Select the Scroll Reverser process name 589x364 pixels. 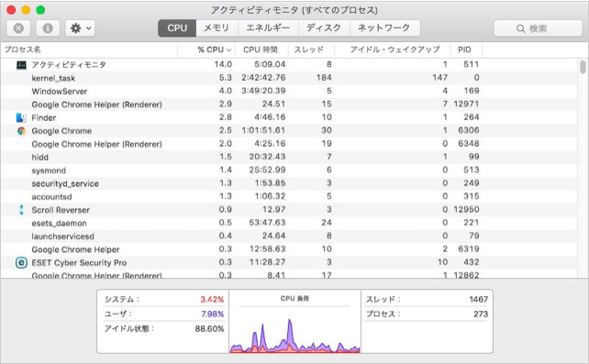pos(61,210)
